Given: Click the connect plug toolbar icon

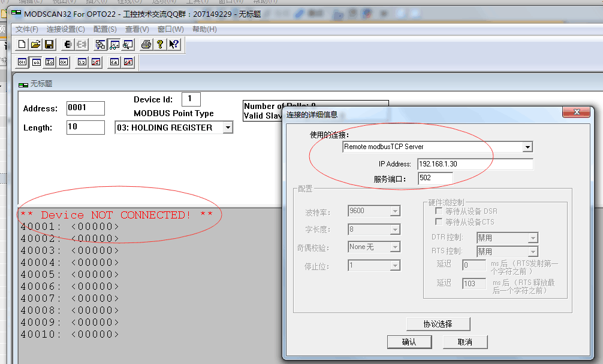Looking at the screenshot, I should click(68, 44).
